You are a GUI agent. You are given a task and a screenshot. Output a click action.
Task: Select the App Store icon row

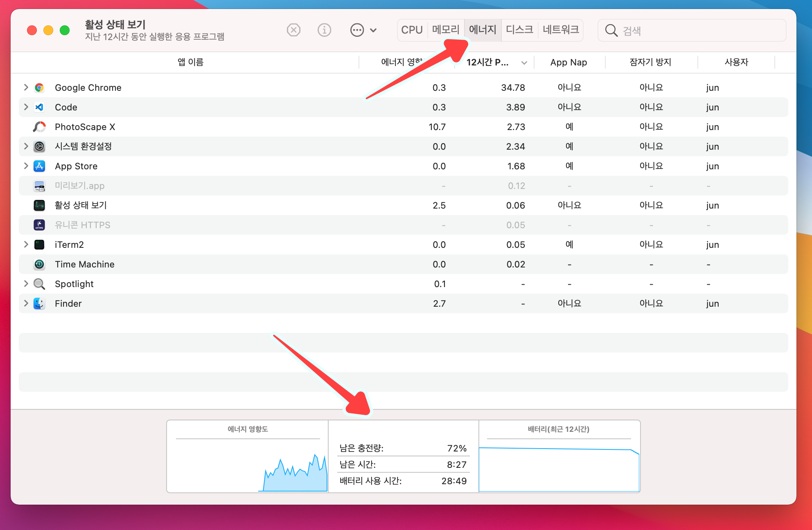pyautogui.click(x=39, y=166)
